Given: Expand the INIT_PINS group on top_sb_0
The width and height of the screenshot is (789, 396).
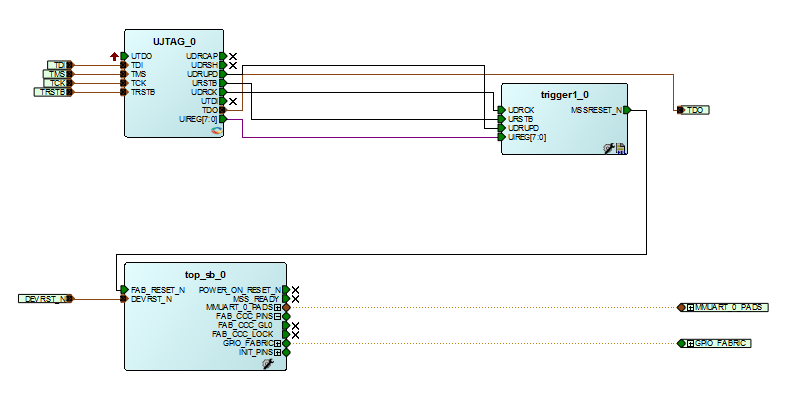Looking at the screenshot, I should click(x=277, y=352).
